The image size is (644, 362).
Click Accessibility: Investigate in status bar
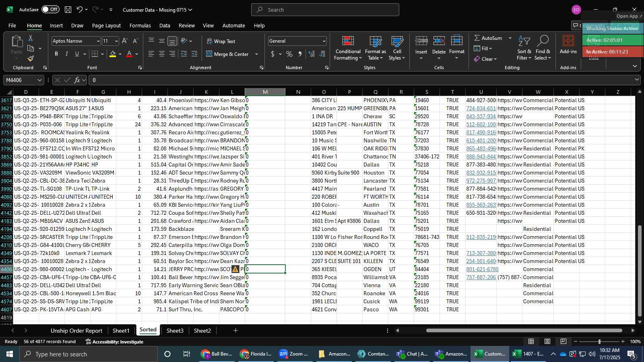[114, 342]
